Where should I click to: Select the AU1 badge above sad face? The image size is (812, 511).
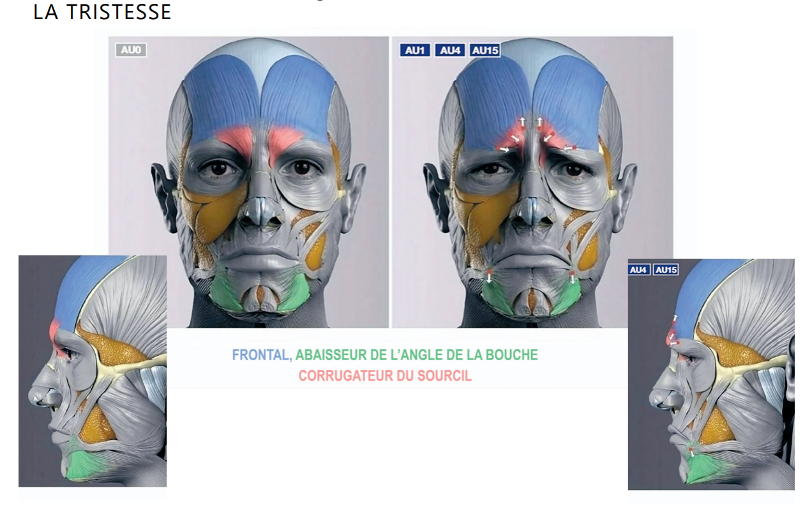[x=415, y=49]
